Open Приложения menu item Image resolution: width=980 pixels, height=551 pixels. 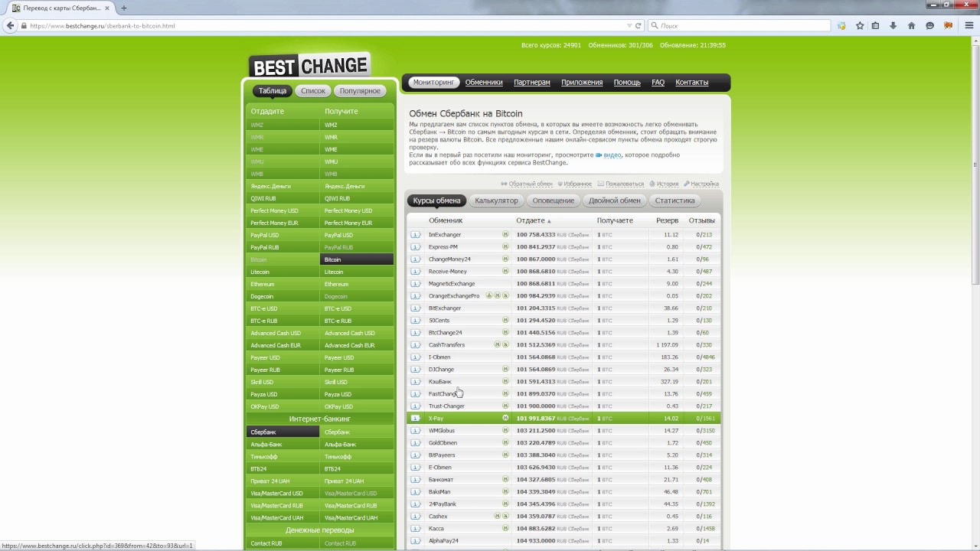point(582,82)
